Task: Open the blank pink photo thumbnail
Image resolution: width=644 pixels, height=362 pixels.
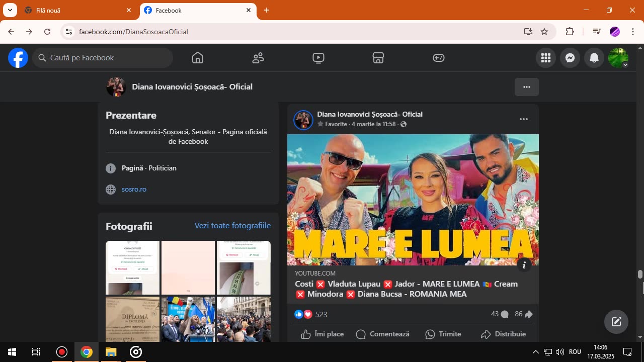Action: coord(188,267)
